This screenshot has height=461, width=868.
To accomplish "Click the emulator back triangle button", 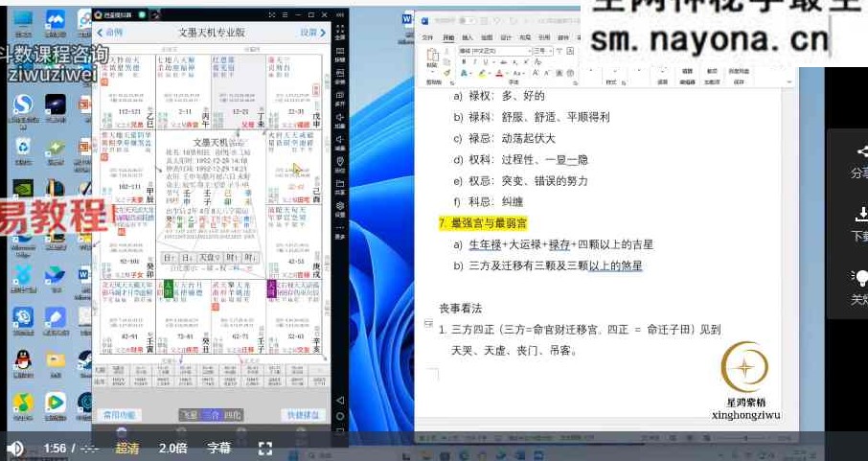I will 340,400.
